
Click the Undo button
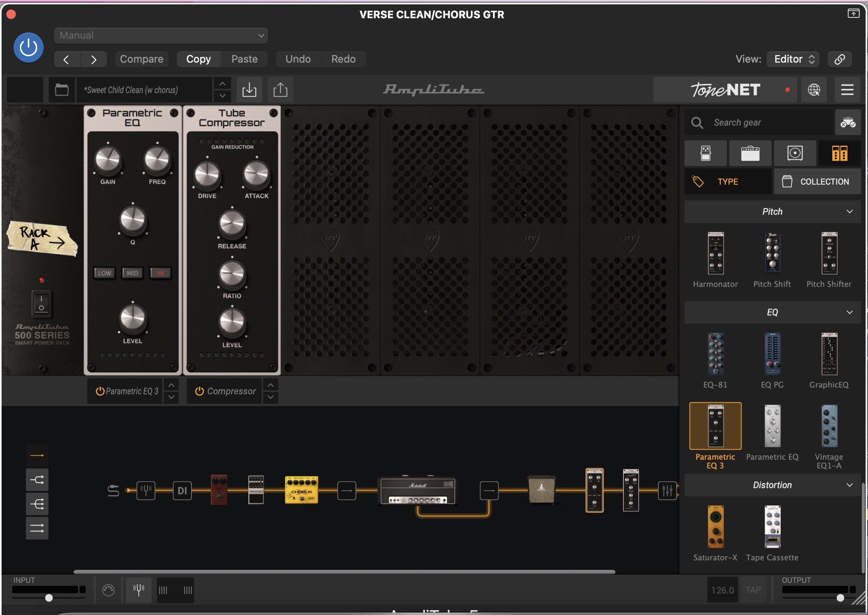[x=298, y=59]
